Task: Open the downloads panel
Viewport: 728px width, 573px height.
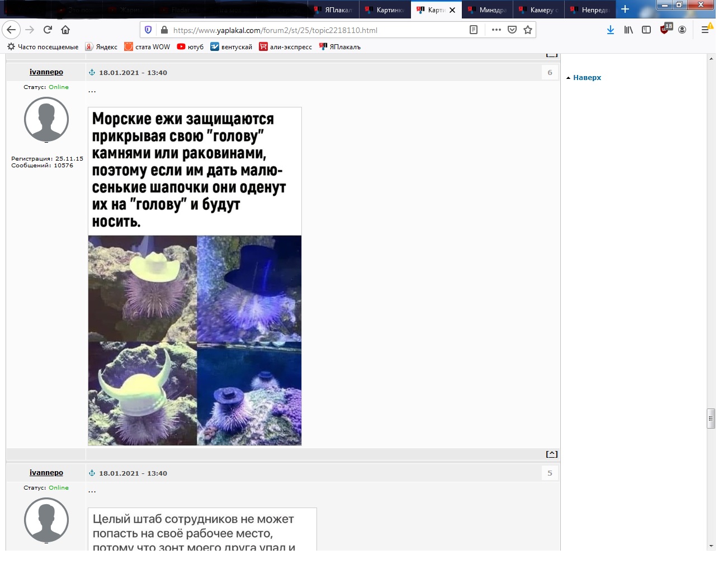Action: 611,30
